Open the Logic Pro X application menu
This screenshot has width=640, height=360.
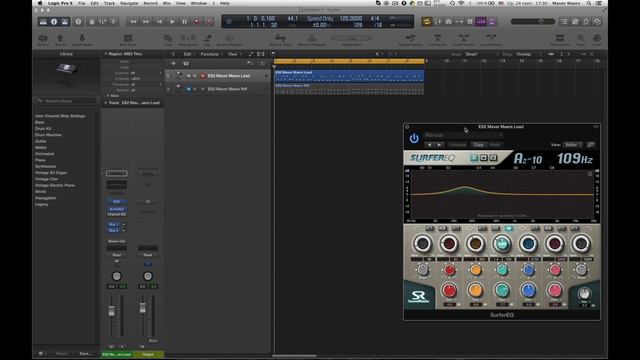[60, 3]
